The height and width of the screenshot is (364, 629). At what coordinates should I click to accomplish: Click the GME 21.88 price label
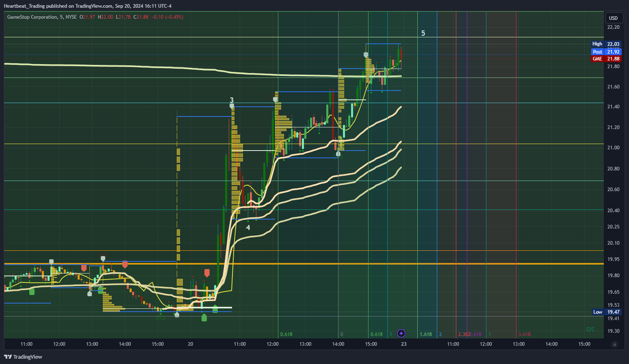[x=606, y=59]
